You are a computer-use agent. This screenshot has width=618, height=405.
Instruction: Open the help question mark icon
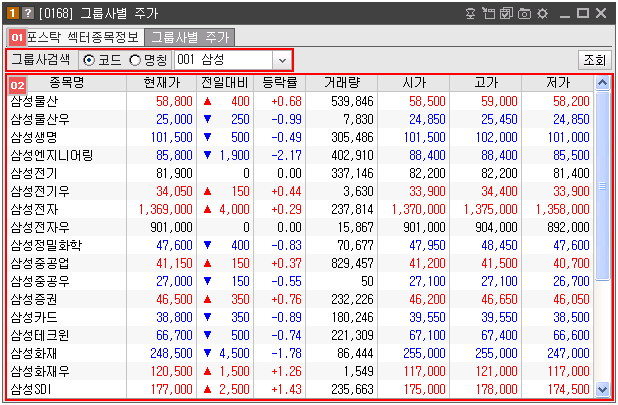[x=28, y=13]
